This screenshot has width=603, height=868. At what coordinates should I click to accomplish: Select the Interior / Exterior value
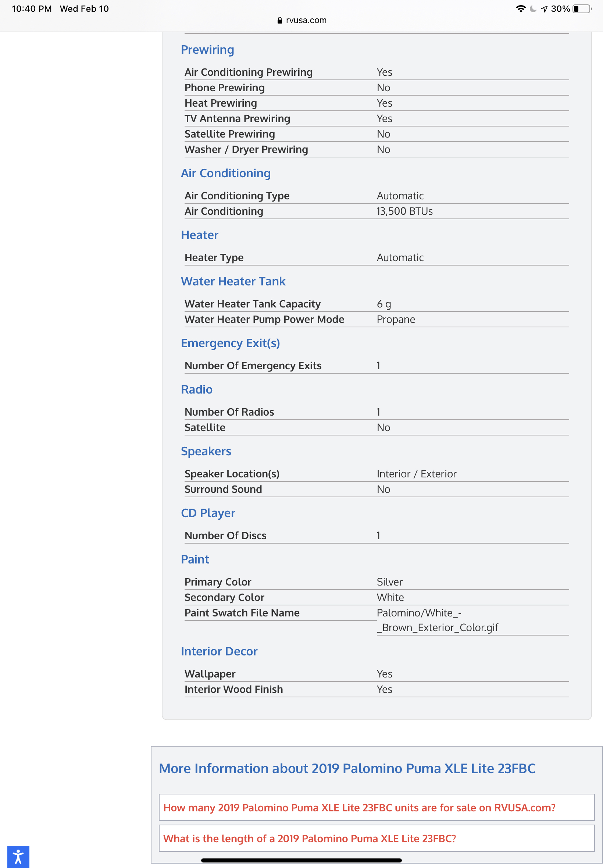[x=416, y=474]
